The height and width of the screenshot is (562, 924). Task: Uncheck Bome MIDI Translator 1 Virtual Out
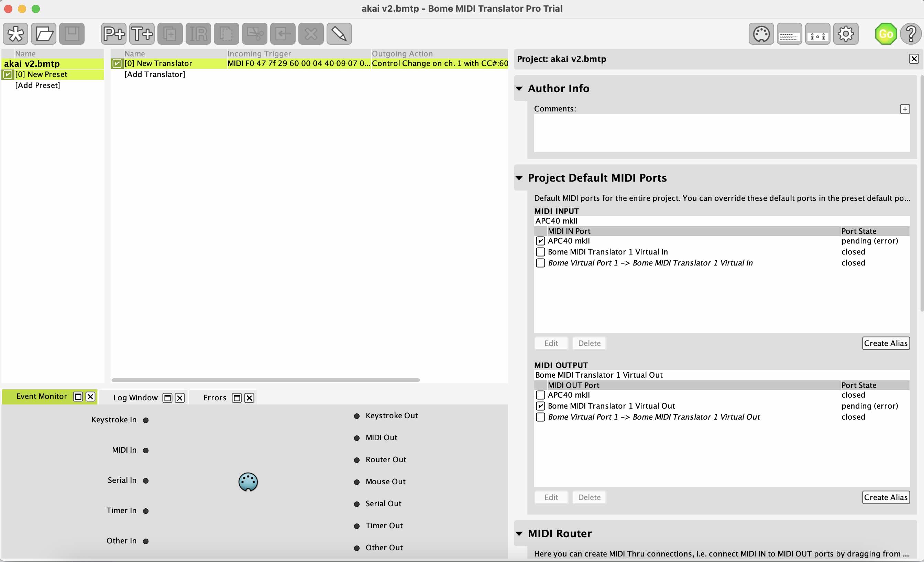pos(540,406)
